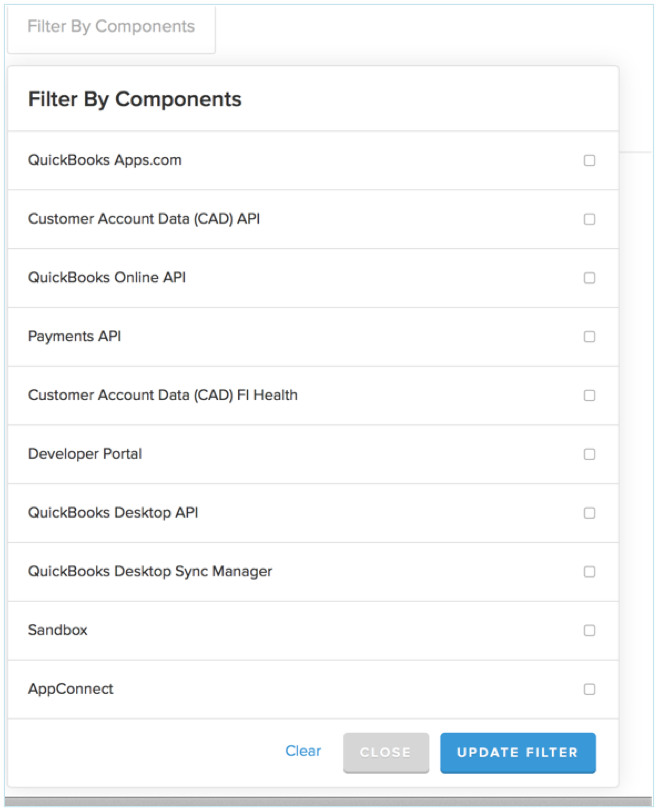Screen dimensions: 658x810
Task: Click the Clear link
Action: (303, 751)
